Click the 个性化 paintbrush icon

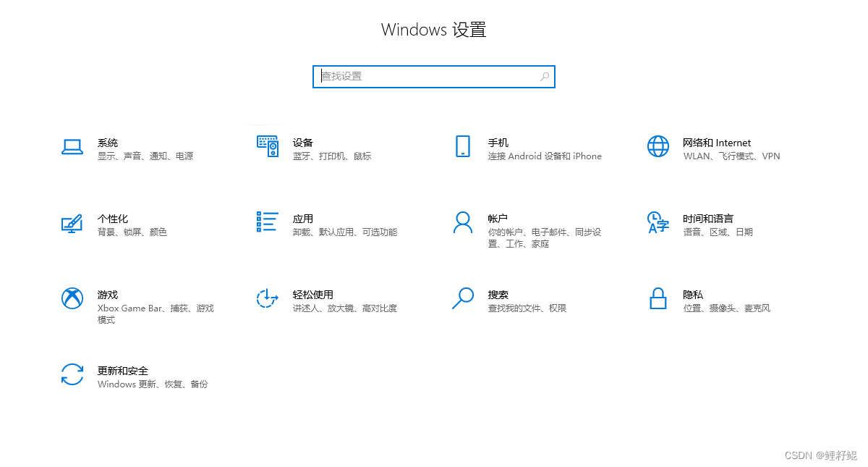[x=72, y=223]
